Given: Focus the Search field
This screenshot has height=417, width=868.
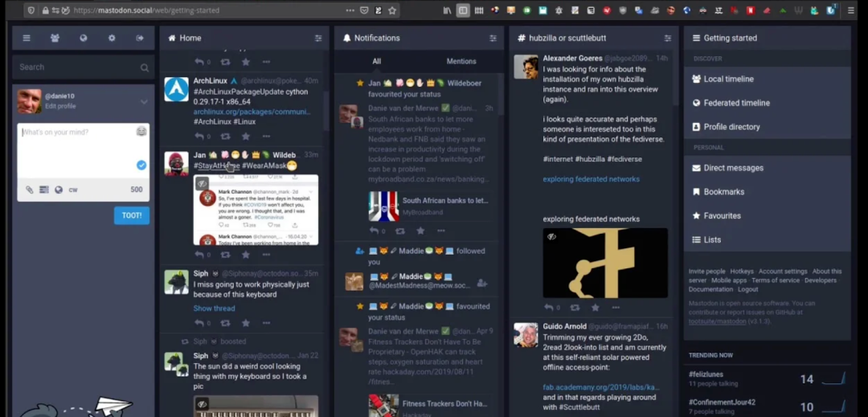Looking at the screenshot, I should [83, 67].
